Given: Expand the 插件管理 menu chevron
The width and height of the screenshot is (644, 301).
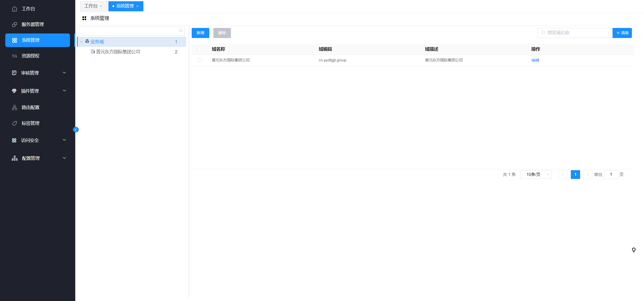Looking at the screenshot, I should 64,91.
